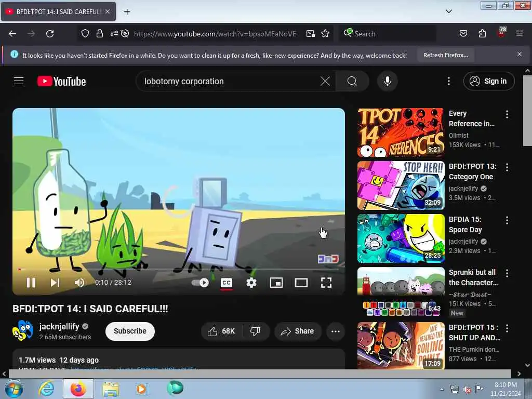Open options menu for BFDI:TPOT 15 video
This screenshot has width=532, height=399.
click(x=507, y=328)
